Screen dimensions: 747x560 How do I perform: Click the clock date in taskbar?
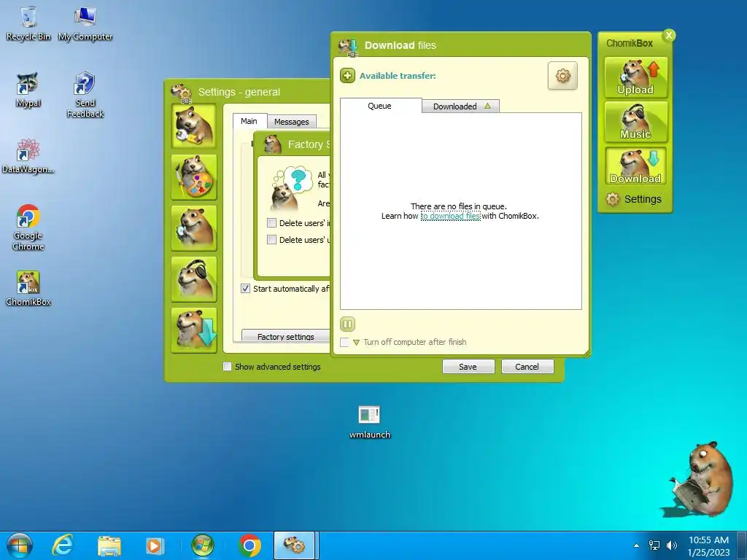coord(708,545)
